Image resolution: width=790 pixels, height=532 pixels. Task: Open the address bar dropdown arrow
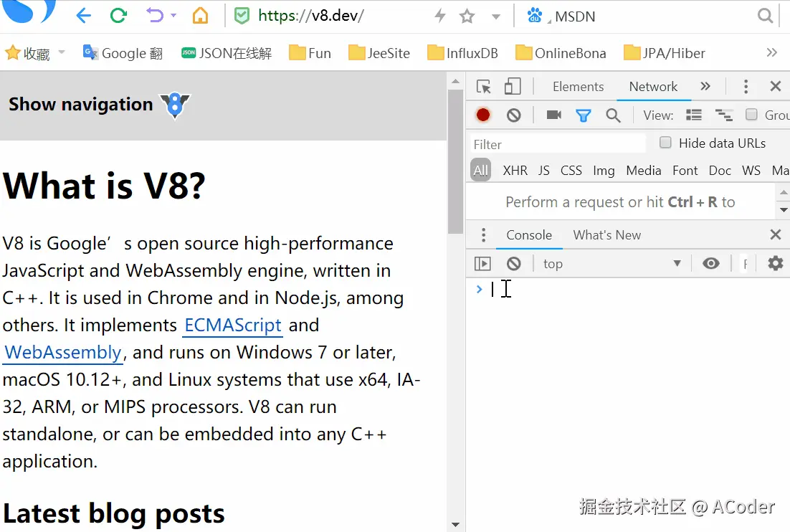pos(496,16)
